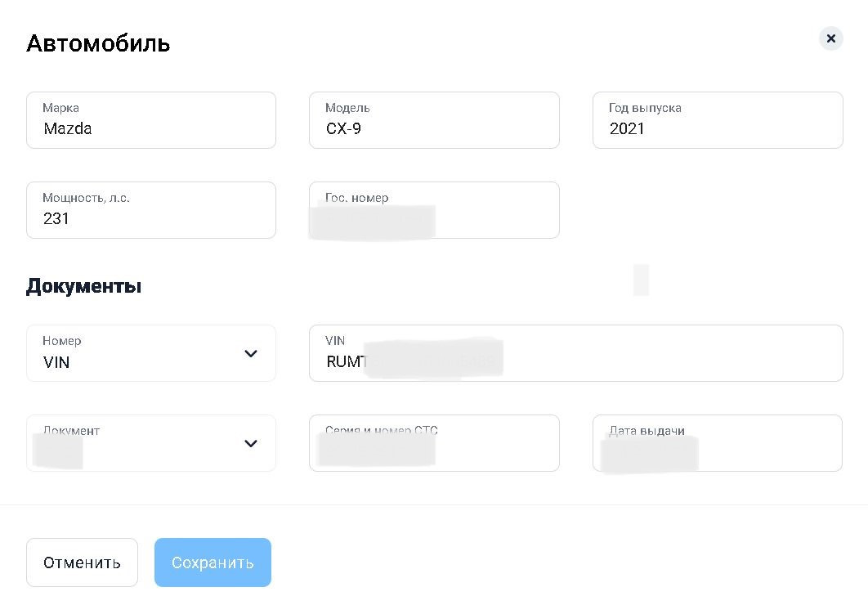Screen dimensions: 868x605
Task: Click the 'Год выпуска' field label
Action: click(645, 108)
